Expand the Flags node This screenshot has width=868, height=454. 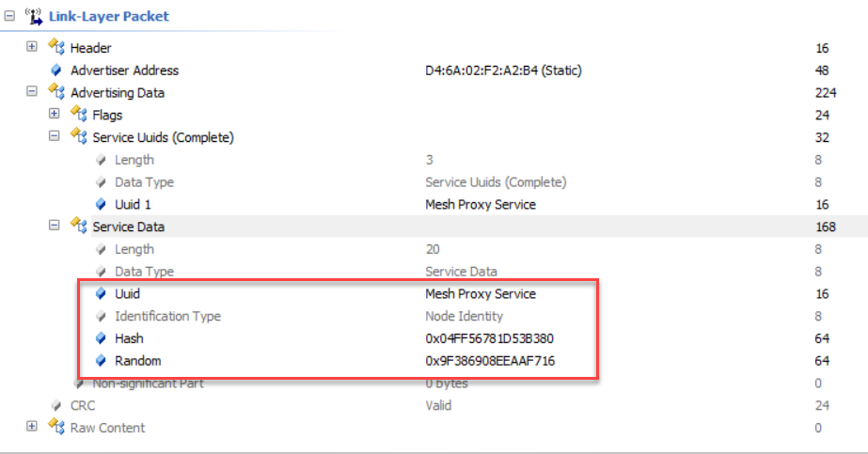point(55,115)
